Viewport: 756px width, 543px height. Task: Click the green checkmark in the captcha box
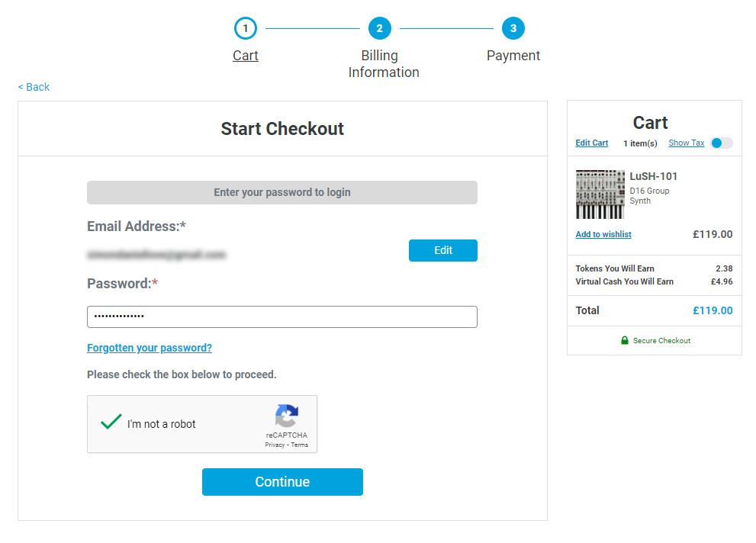click(111, 420)
